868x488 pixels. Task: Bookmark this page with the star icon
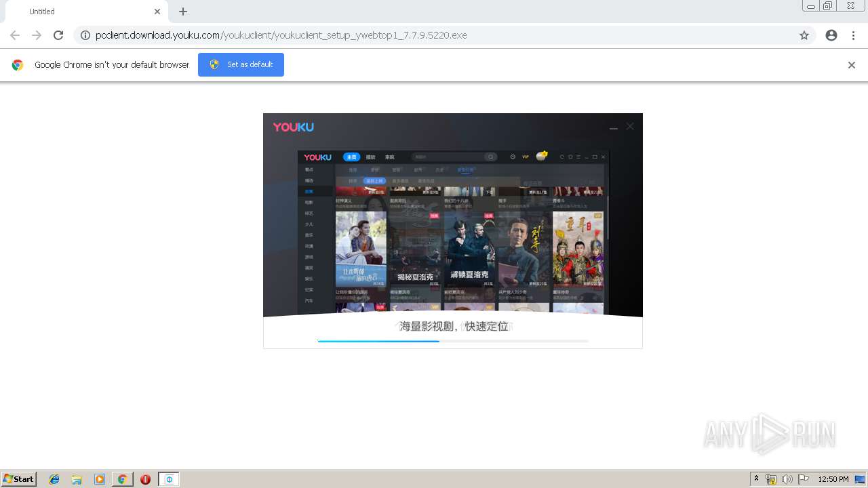(804, 35)
